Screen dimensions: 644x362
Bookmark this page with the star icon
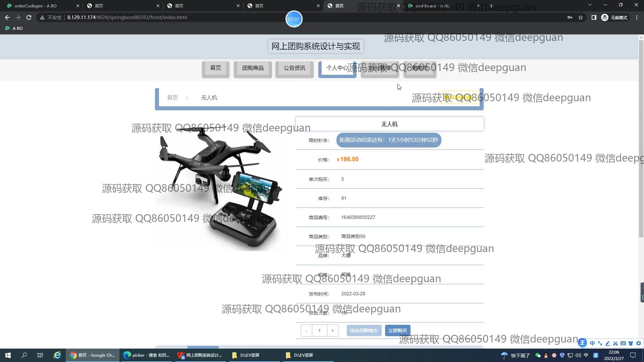coord(581,17)
